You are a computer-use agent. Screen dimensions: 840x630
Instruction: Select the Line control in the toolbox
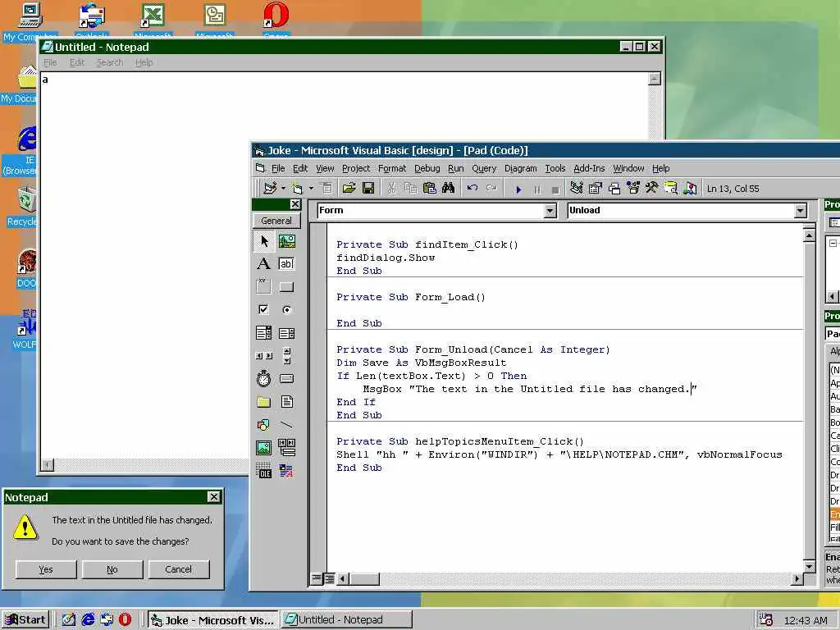286,425
